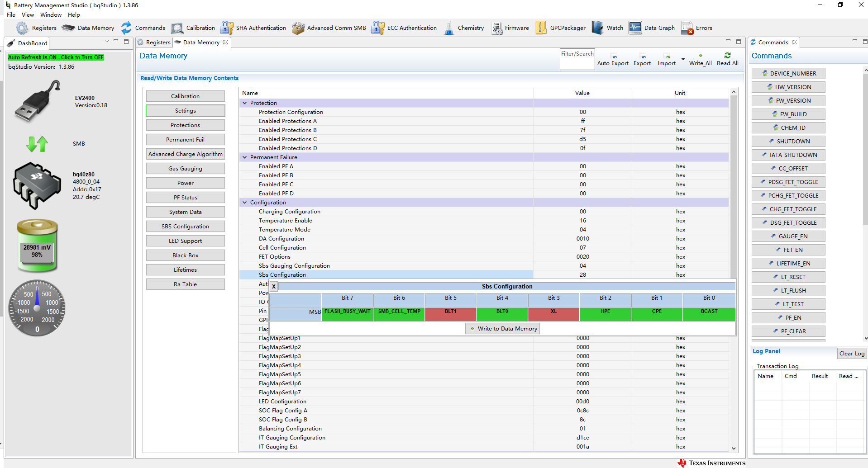Select the Commands panel tab
The height and width of the screenshot is (468, 868).
(x=773, y=43)
